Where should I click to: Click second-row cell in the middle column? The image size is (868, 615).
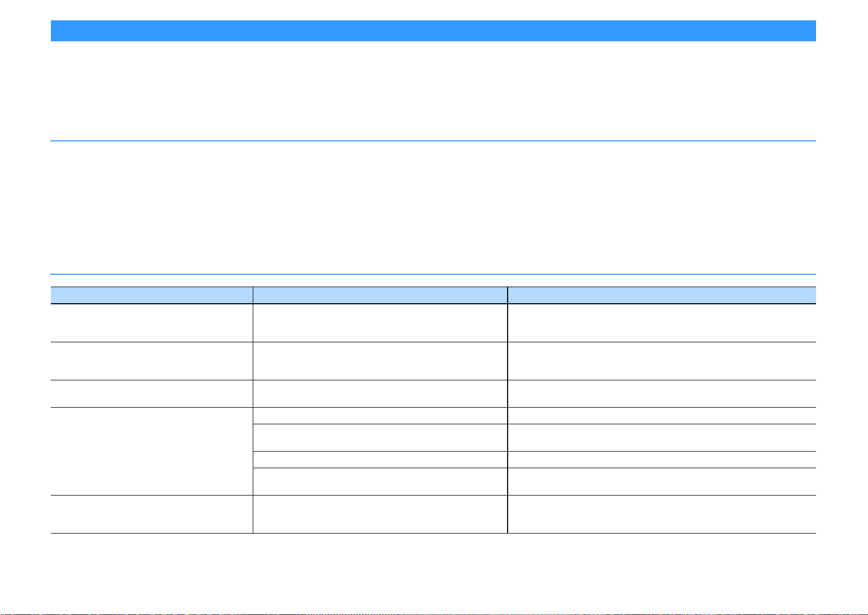pos(380,361)
